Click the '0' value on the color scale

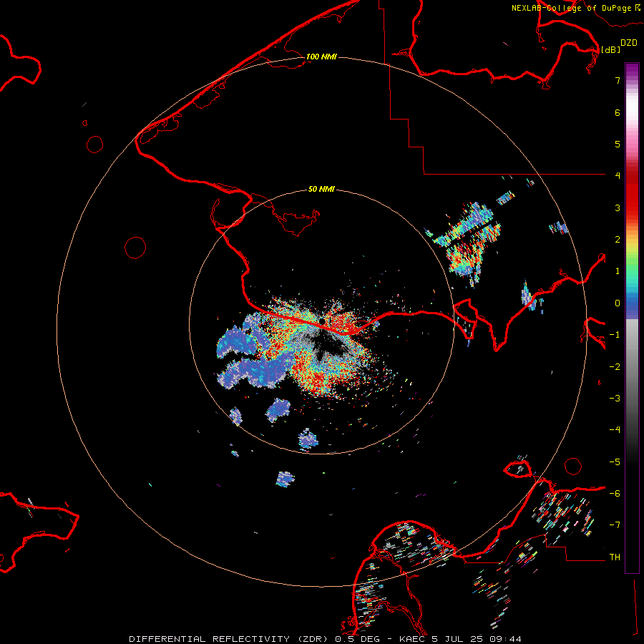618,303
